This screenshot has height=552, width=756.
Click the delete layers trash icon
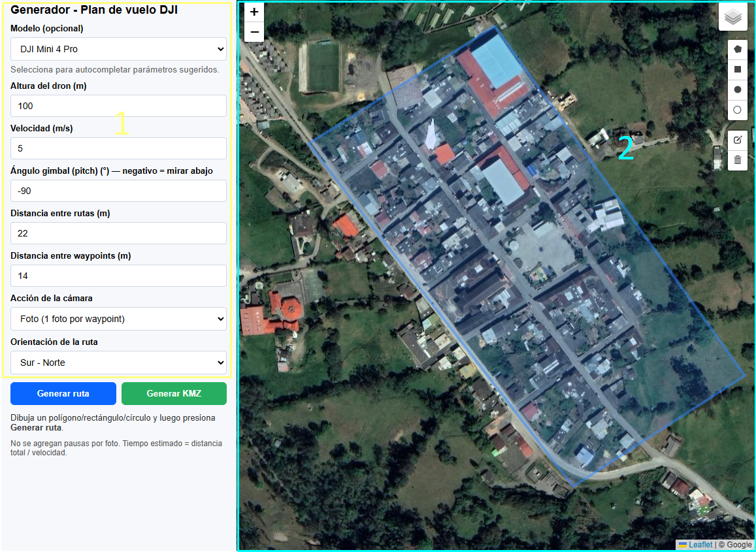point(738,160)
